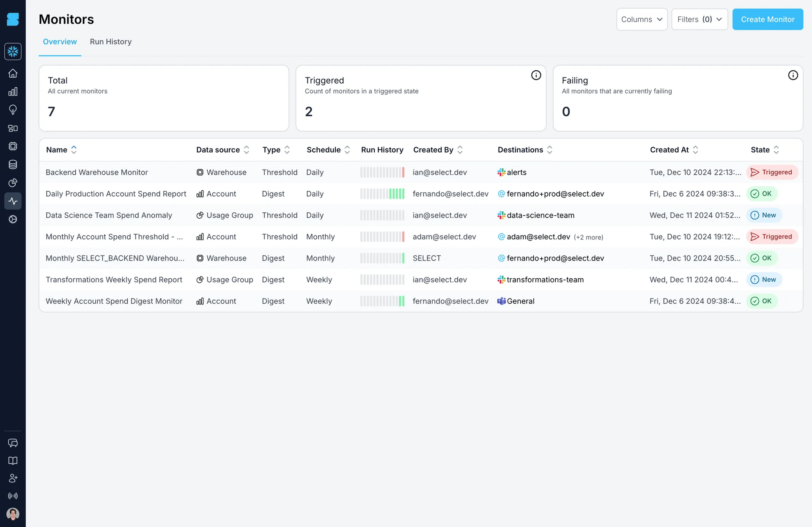Click the fernando+prod@select.dev destination in Monthly row

(x=555, y=258)
